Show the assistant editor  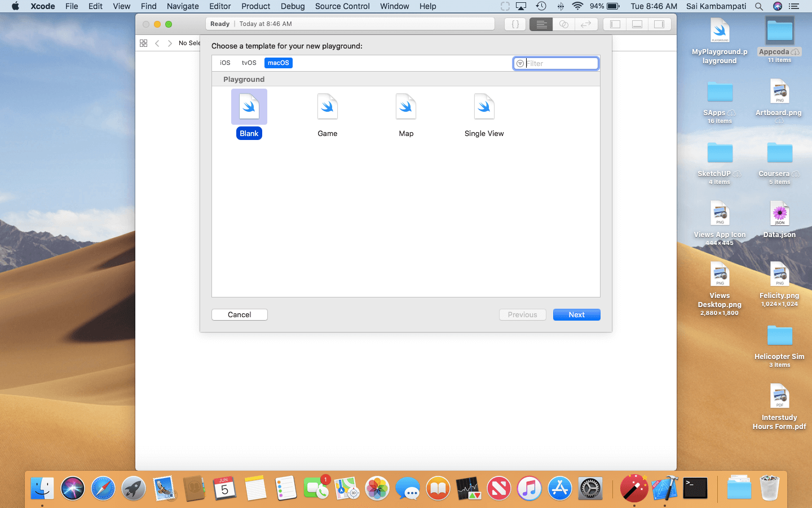point(563,24)
